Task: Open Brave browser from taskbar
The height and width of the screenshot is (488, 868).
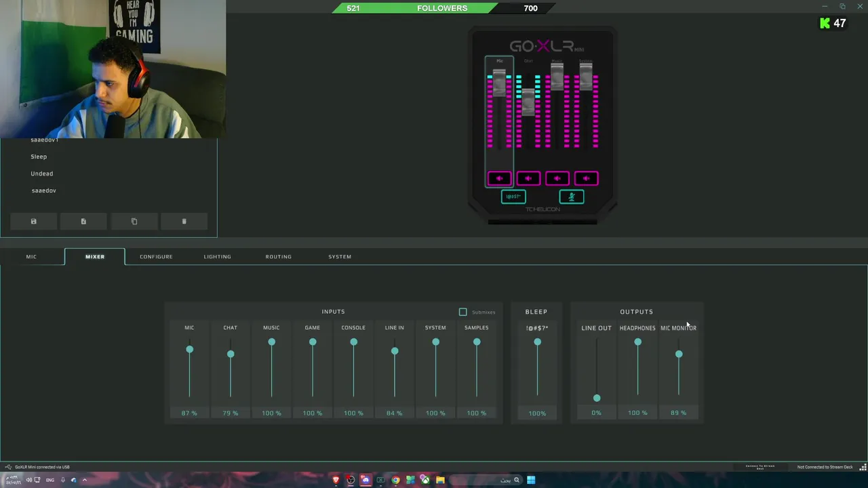Action: point(336,480)
